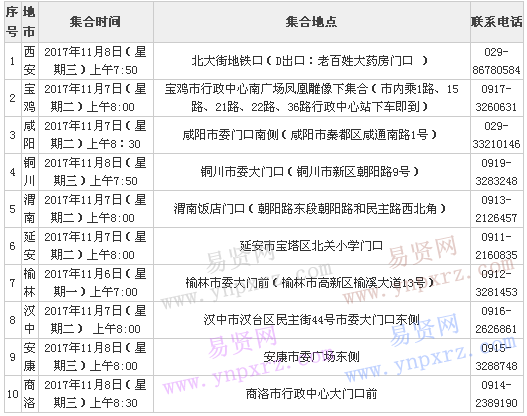527x416 pixels.
Task: Click row number 9 for 安康
Action: tap(12, 357)
